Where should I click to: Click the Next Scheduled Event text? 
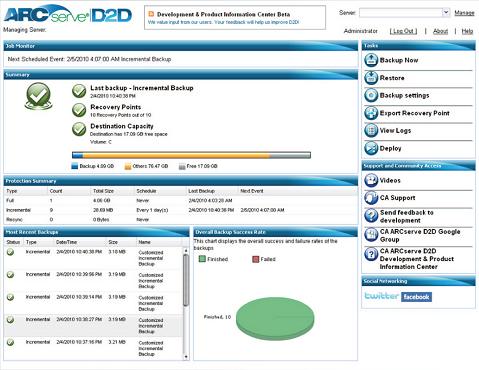coord(89,59)
